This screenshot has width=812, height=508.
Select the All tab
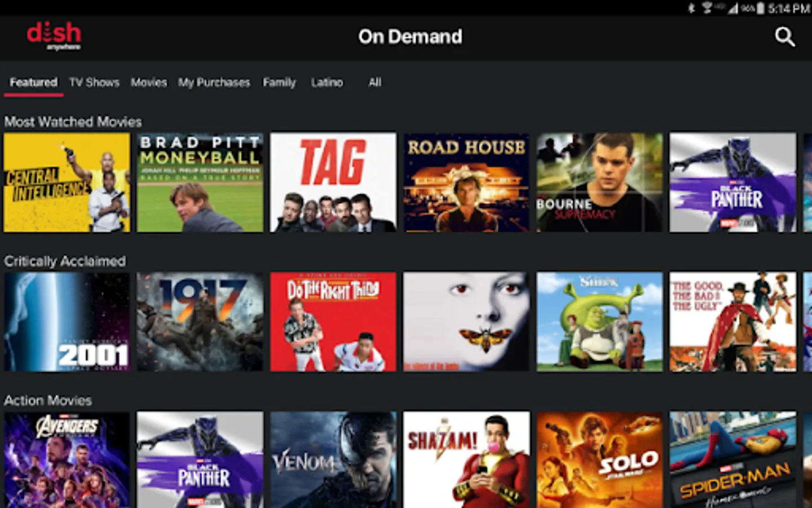point(375,82)
